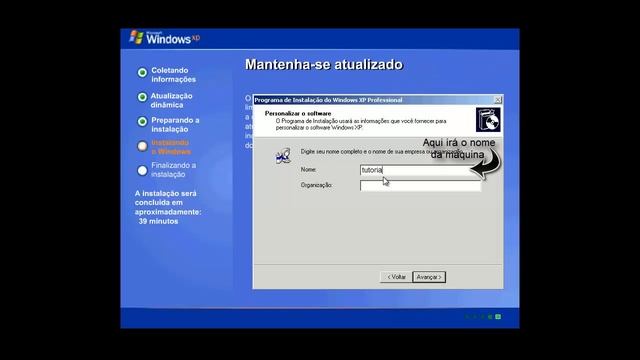Image resolution: width=640 pixels, height=360 pixels.
Task: Click the Nome: label
Action: coord(309,169)
